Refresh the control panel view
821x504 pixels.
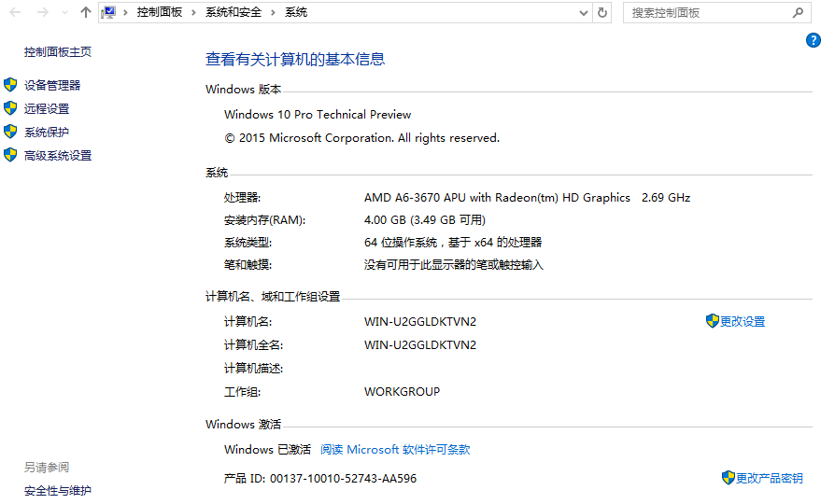point(602,12)
